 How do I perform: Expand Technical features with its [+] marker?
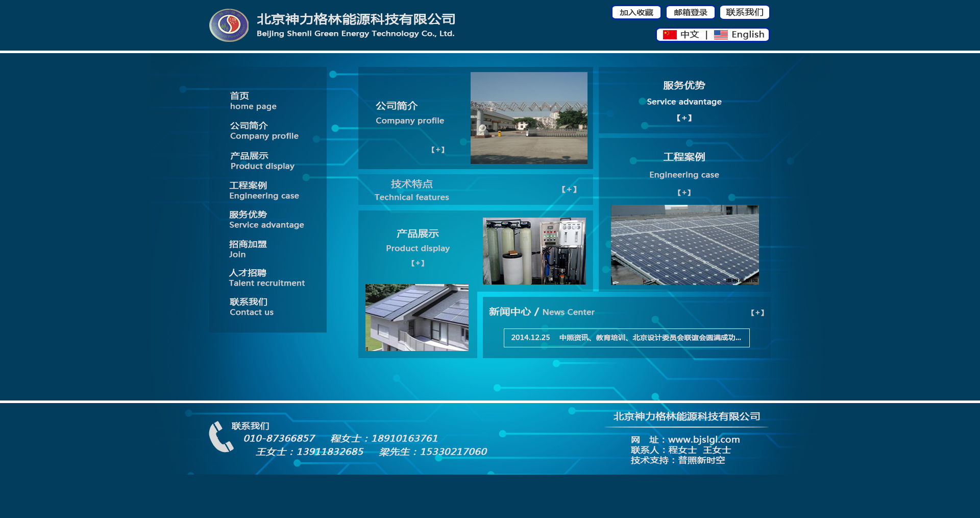(x=569, y=189)
